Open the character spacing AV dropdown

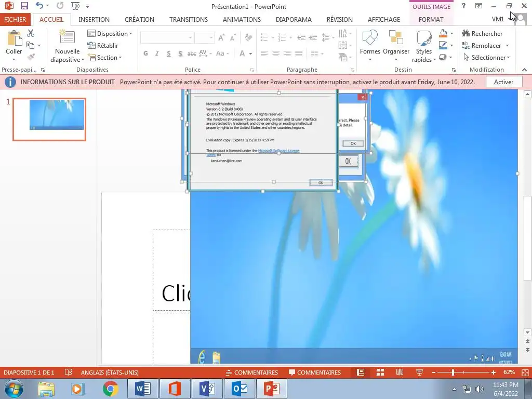(205, 54)
